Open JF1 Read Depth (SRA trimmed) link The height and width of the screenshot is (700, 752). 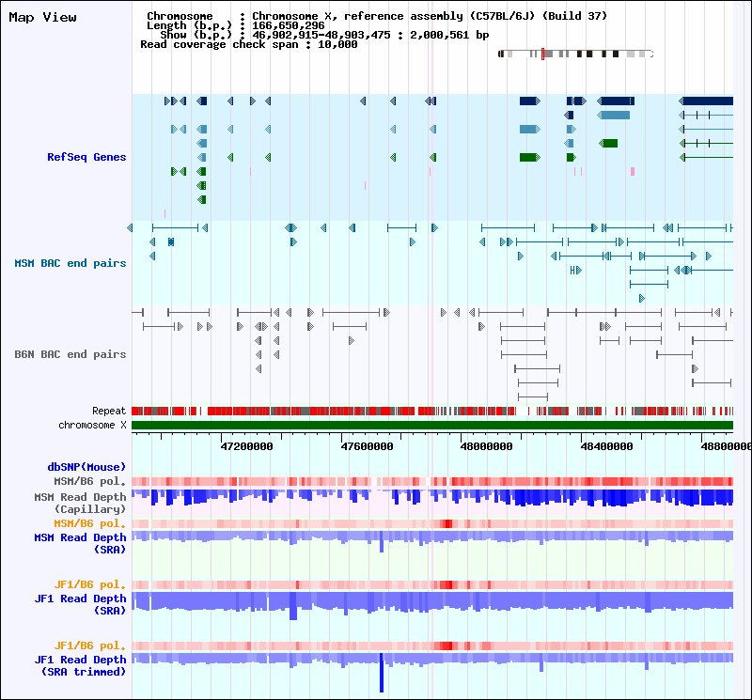tap(80, 665)
